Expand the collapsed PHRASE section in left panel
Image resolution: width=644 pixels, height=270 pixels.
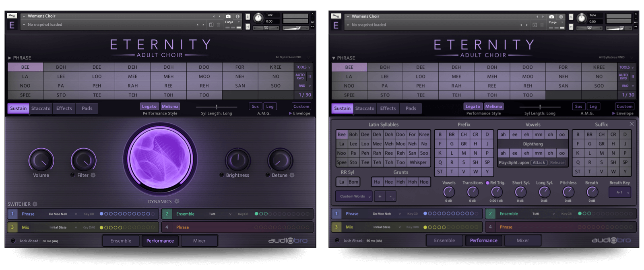pyautogui.click(x=10, y=58)
